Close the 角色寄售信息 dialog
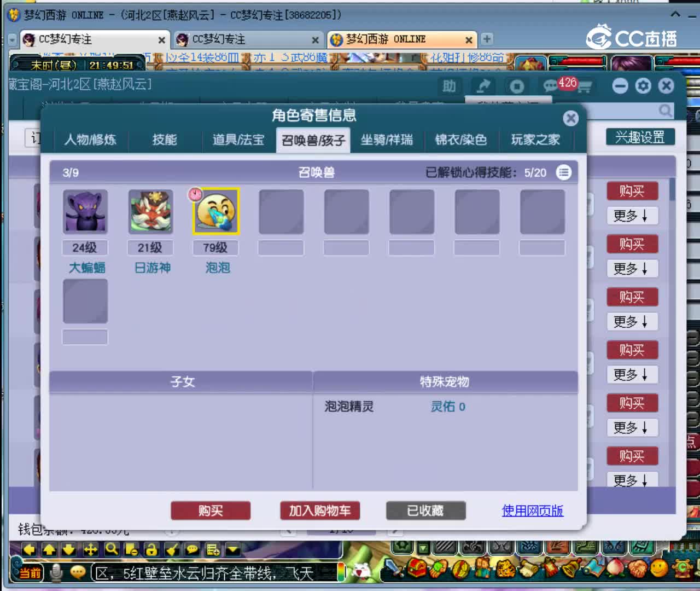Image resolution: width=700 pixels, height=591 pixels. 570,118
